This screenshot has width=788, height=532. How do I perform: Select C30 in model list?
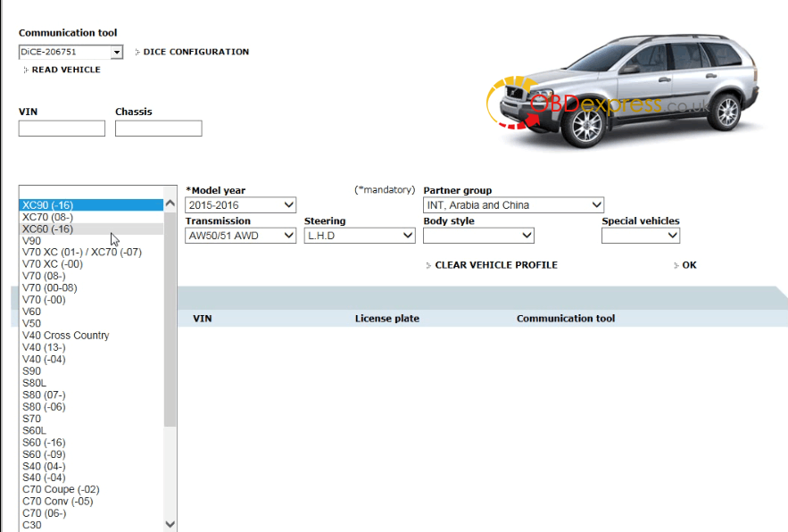91,525
